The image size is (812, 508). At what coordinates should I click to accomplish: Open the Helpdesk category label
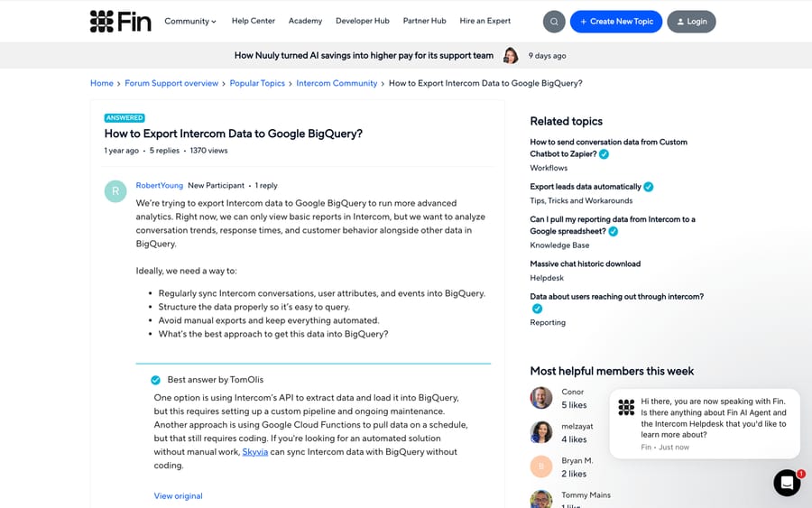click(x=547, y=278)
